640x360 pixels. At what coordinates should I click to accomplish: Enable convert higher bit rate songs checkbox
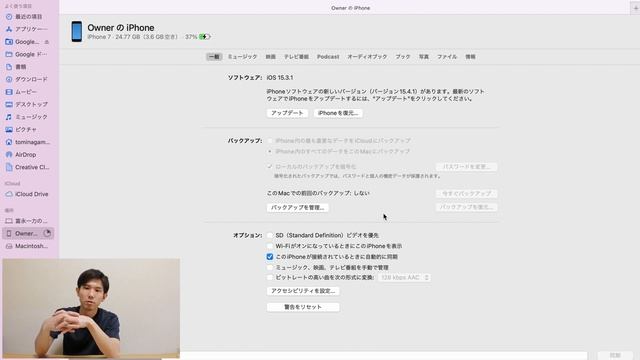pos(269,278)
